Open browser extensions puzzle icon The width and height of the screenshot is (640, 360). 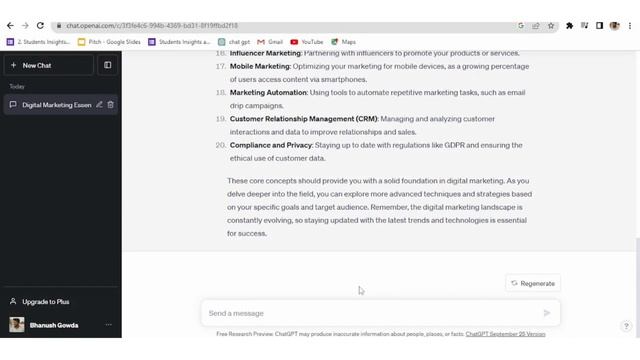[x=569, y=26]
